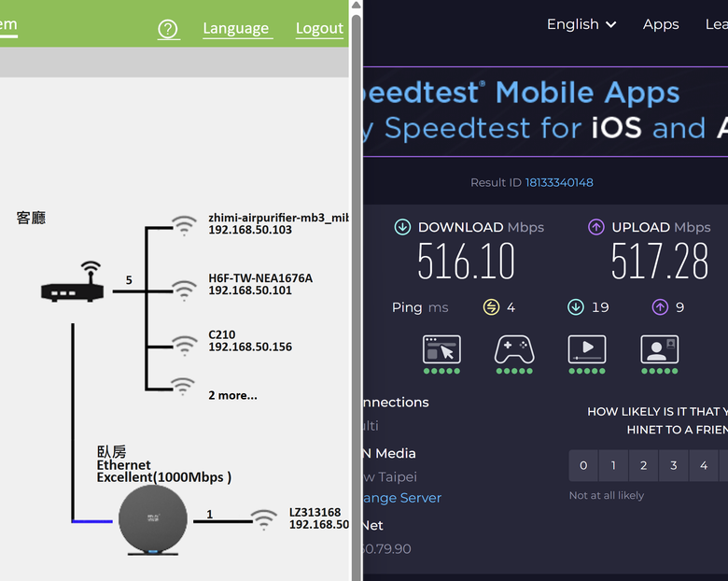Click the Change Server link
This screenshot has width=728, height=581.
tap(402, 498)
